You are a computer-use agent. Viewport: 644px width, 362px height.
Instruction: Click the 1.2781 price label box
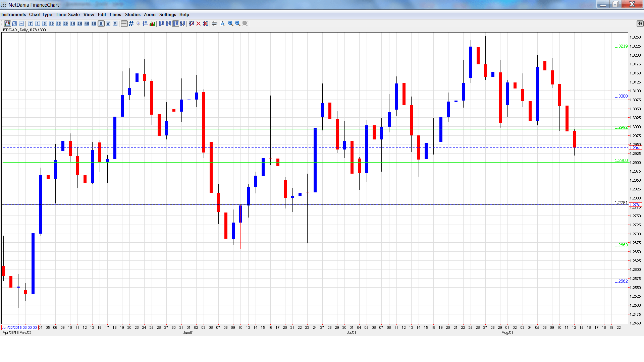click(x=635, y=205)
